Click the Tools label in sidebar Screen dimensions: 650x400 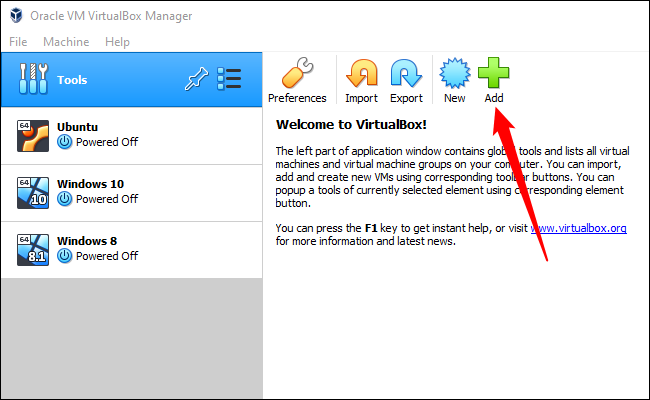[x=72, y=80]
